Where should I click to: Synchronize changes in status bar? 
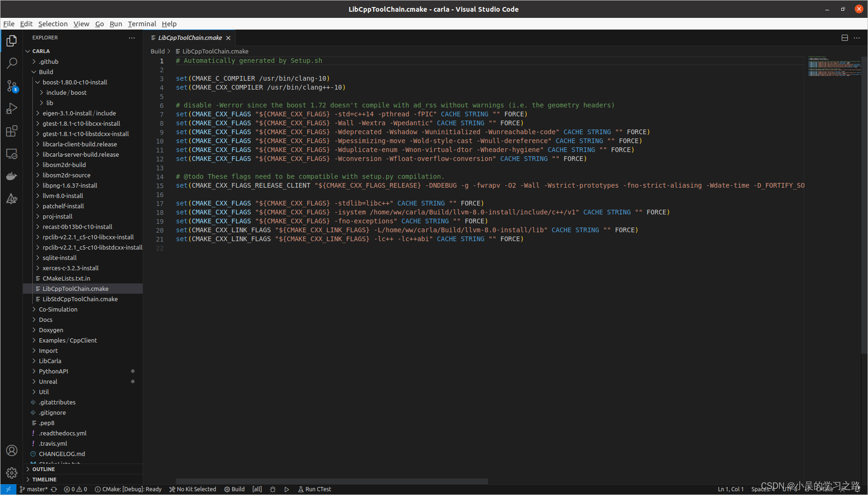[x=54, y=489]
